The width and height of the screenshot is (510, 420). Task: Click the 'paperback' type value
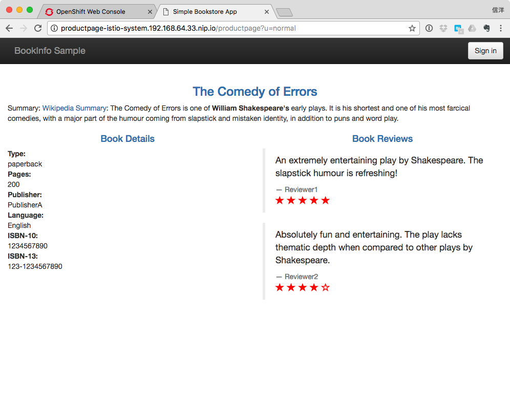pos(25,164)
